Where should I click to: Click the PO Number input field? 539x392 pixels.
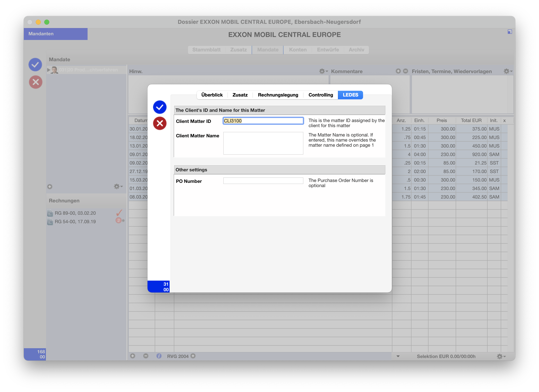pyautogui.click(x=263, y=181)
